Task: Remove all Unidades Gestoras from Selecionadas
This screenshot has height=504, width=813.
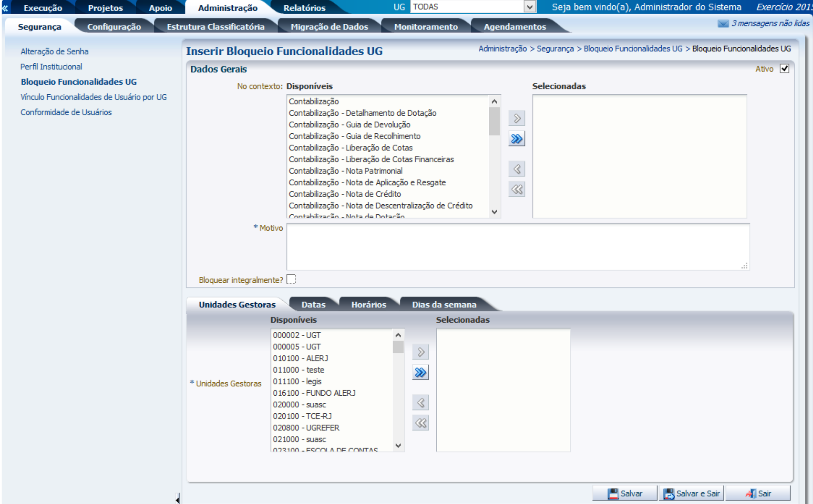Action: coord(420,423)
